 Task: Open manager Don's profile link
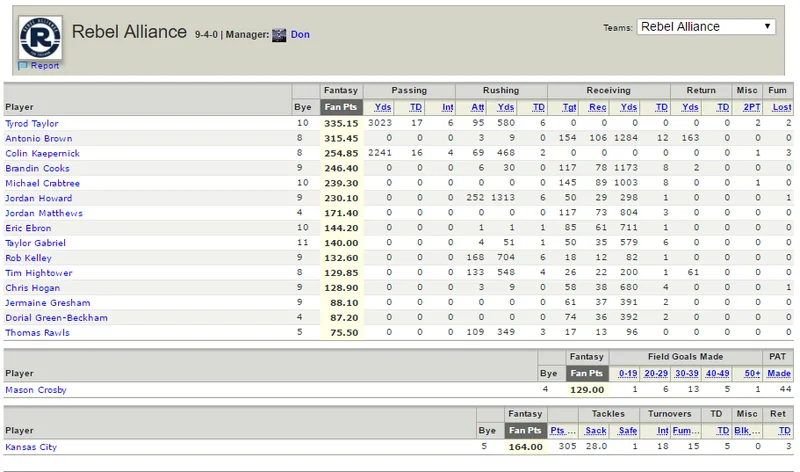[x=300, y=34]
